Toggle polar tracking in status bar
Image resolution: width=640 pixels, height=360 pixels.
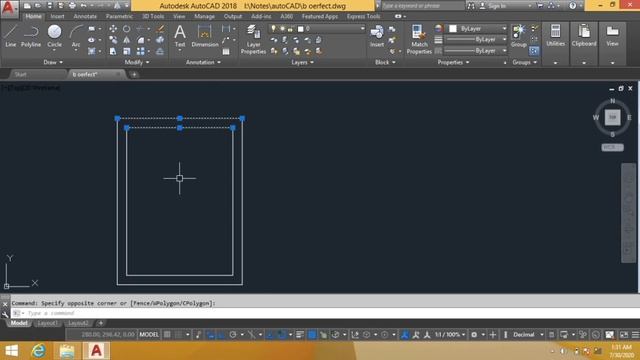[233, 335]
